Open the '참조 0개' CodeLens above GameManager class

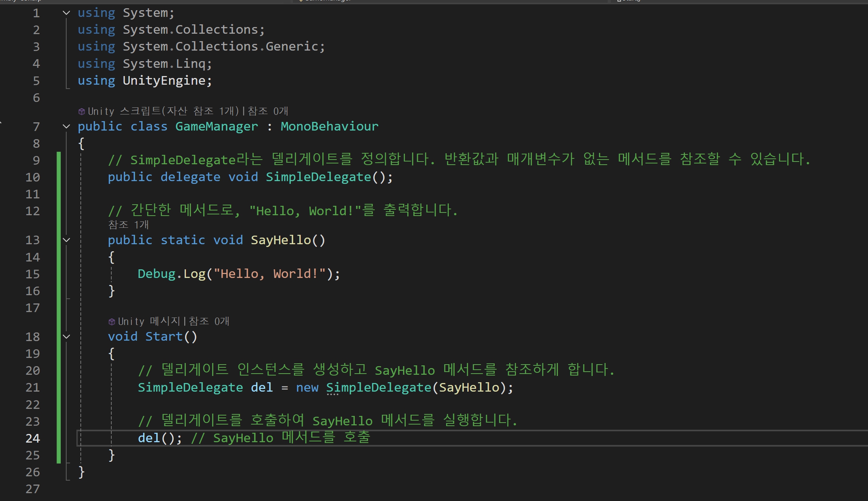268,111
